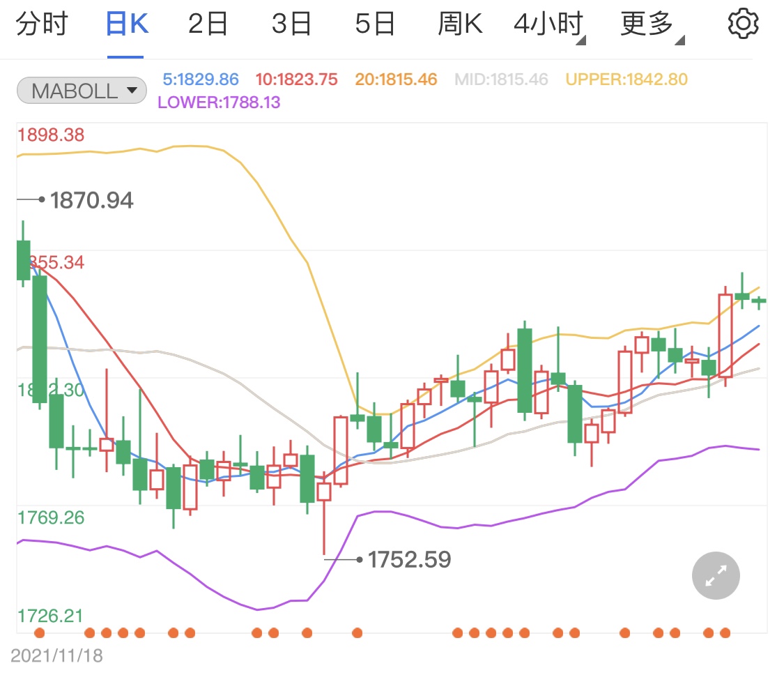Click the 1752.59 low price marker
Image resolution: width=784 pixels, height=675 pixels.
(x=409, y=559)
